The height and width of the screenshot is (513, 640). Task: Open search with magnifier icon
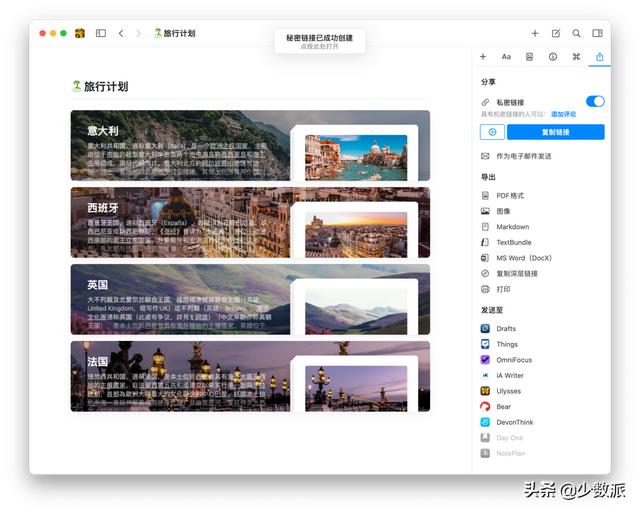pyautogui.click(x=576, y=33)
